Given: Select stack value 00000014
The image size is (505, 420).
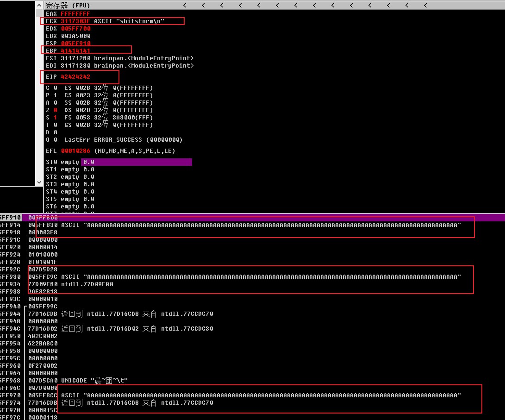Looking at the screenshot, I should [x=43, y=247].
